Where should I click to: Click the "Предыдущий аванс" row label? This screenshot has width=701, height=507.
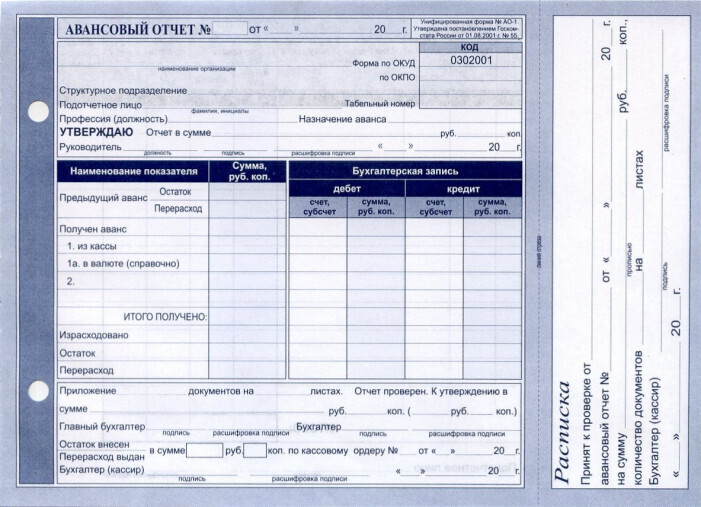[104, 198]
